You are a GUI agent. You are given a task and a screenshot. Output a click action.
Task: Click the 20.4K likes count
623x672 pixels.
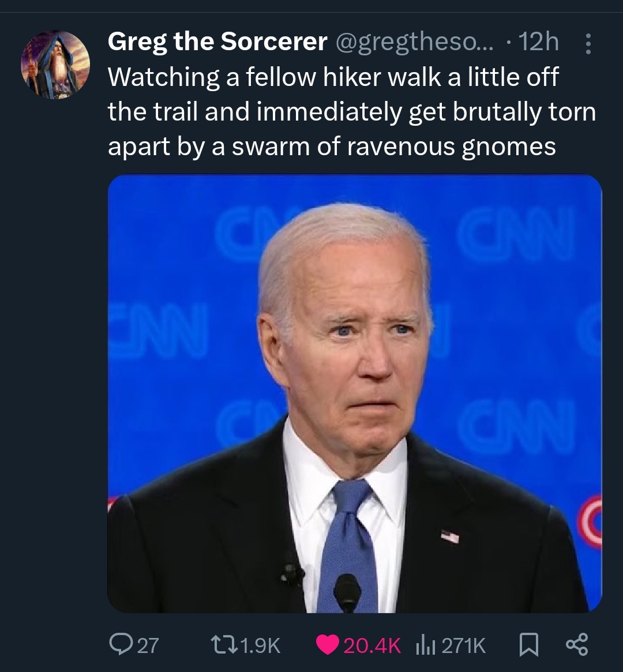(x=372, y=645)
